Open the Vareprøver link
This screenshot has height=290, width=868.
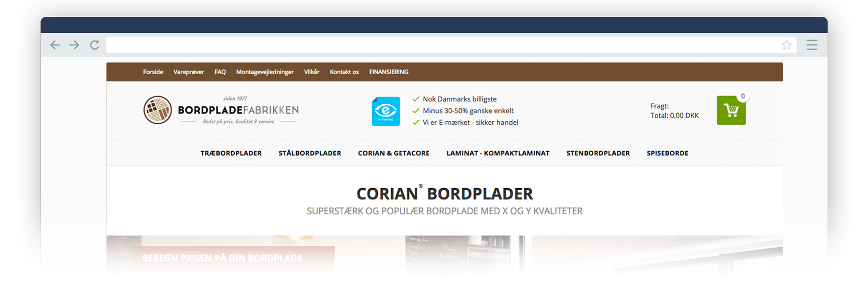(188, 72)
